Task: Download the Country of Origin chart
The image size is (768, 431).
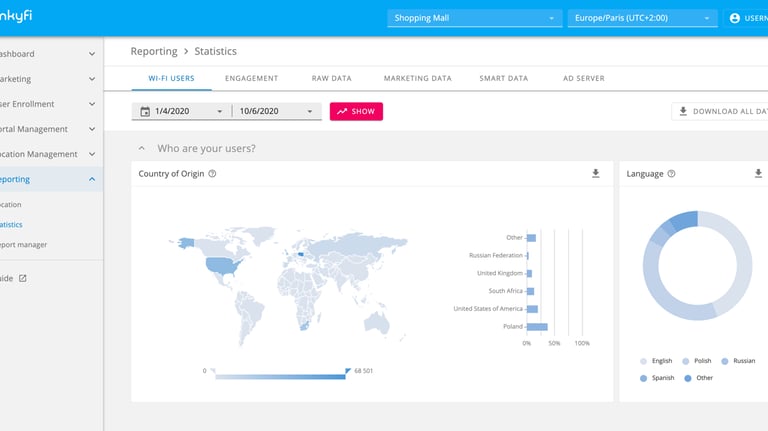Action: [x=596, y=174]
